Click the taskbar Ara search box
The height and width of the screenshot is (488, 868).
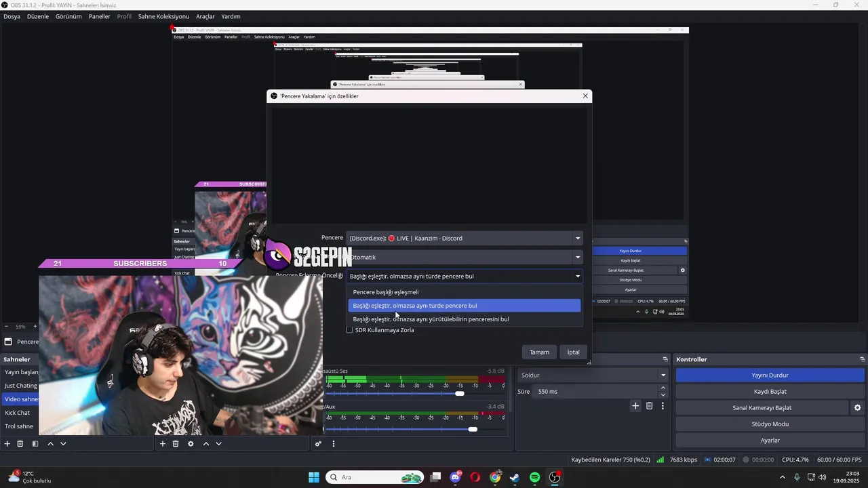375,477
